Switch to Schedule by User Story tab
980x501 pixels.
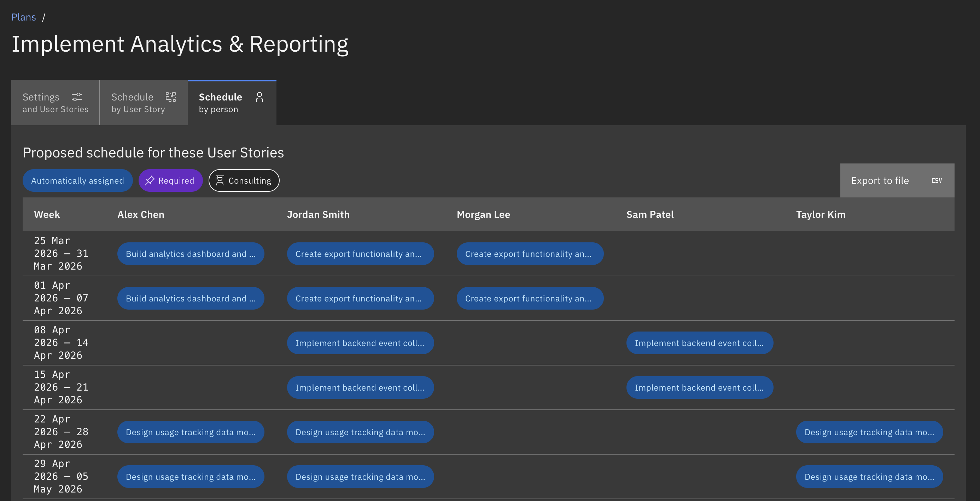(x=144, y=103)
